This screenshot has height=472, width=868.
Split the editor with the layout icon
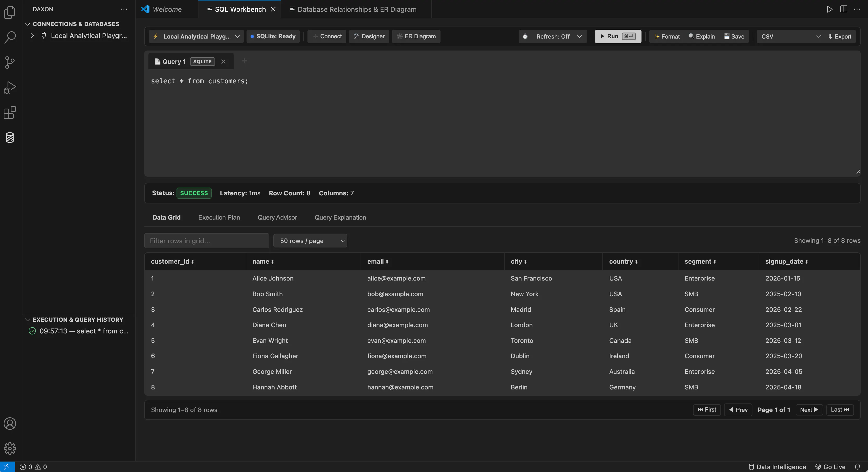coord(844,9)
